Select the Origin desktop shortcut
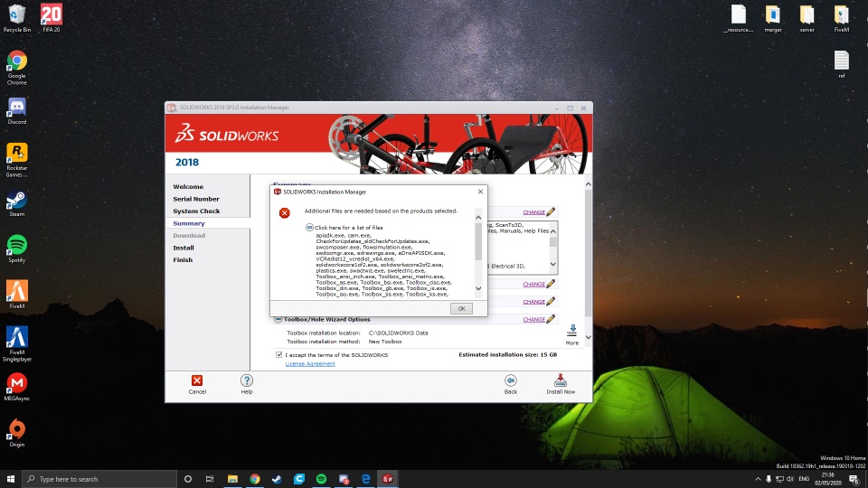This screenshot has height=488, width=868. [16, 433]
